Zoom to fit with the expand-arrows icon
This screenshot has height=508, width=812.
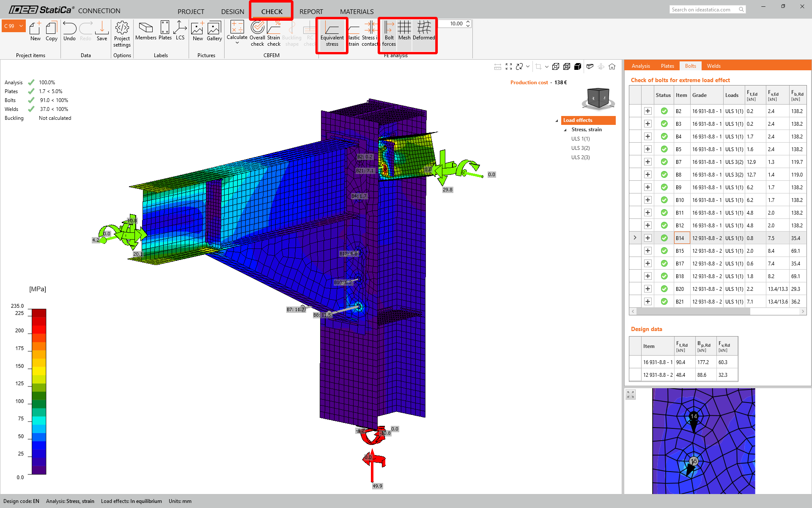[x=509, y=66]
